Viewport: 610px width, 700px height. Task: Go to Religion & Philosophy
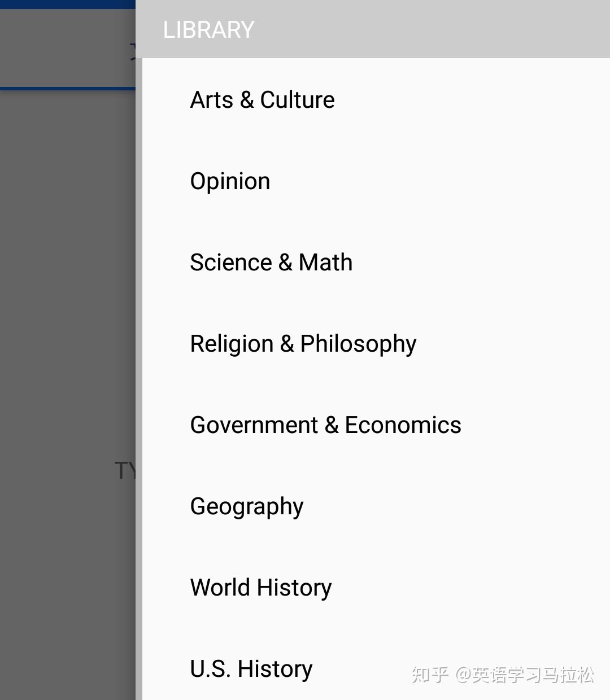(303, 344)
